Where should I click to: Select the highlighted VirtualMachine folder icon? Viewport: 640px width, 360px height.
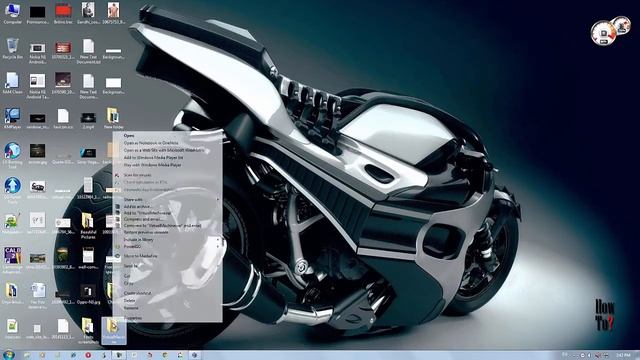113,331
